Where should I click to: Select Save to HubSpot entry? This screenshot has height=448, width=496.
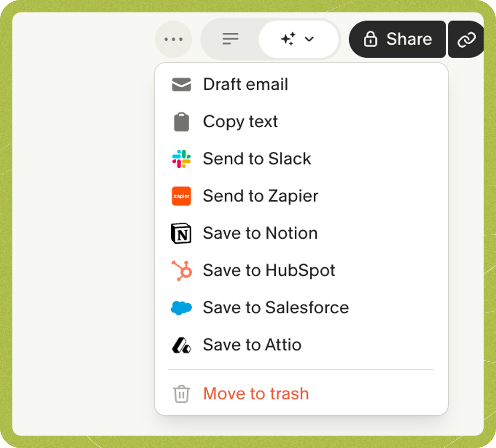pos(301,270)
